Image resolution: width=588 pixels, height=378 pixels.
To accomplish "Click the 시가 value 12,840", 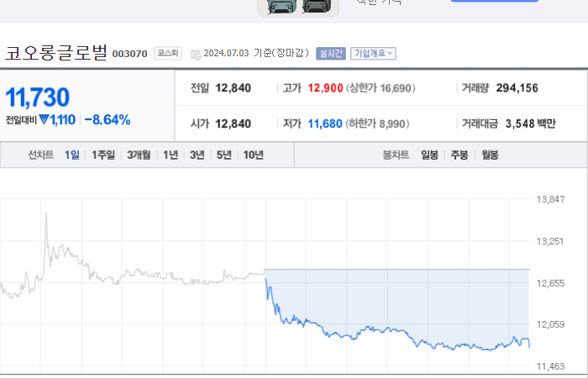I will [x=233, y=123].
